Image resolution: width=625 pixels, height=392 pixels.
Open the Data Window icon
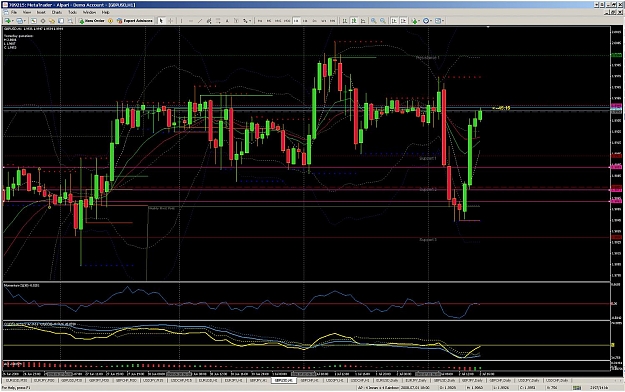click(x=43, y=20)
